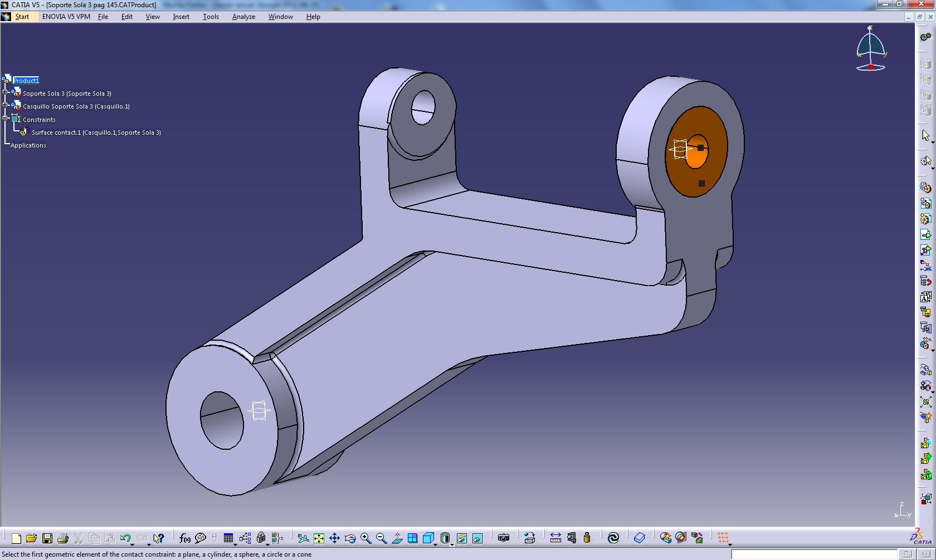Click the Zoom Out magnifier
This screenshot has height=560, width=936.
[381, 538]
